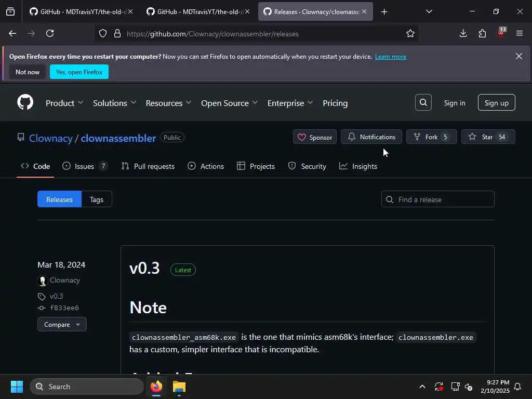Select the Releases toggle button
This screenshot has width=532, height=399.
point(59,199)
